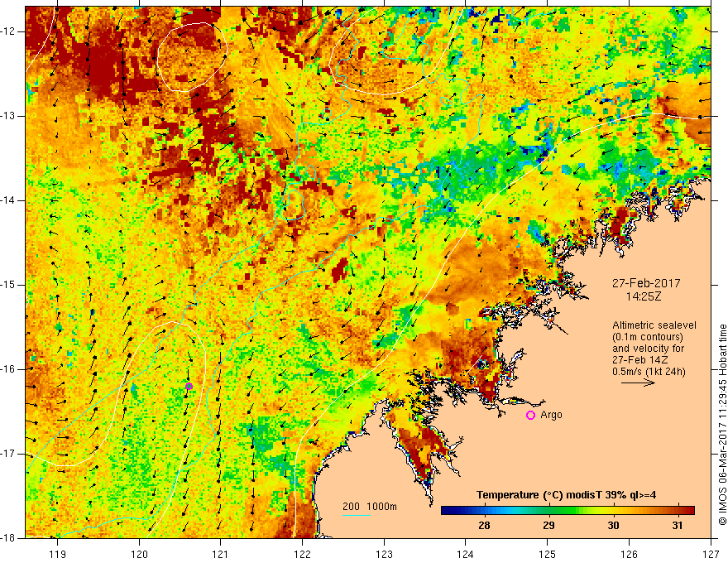Image resolution: width=728 pixels, height=563 pixels.
Task: Click "0.5m/s (1kt 24h)" text
Action: point(649,372)
